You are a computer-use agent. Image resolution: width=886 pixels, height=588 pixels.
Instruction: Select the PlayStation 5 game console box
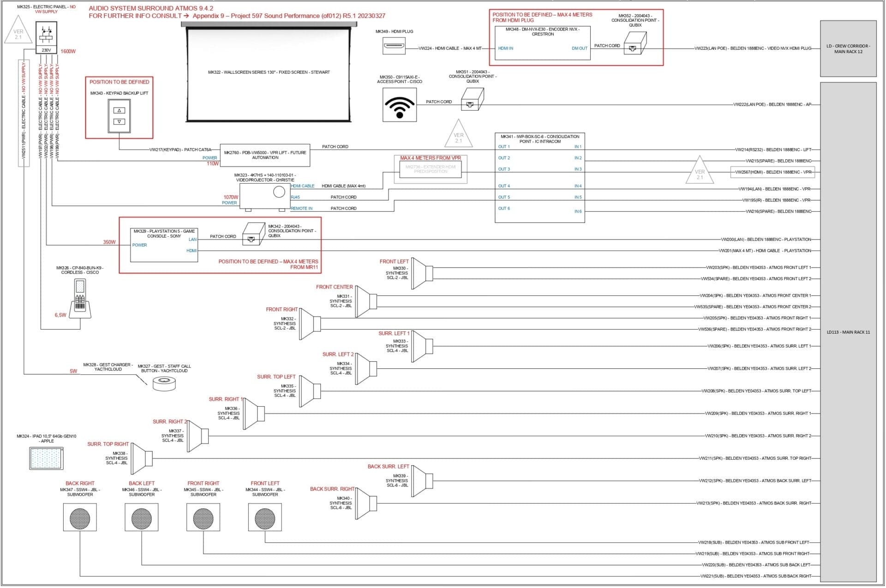[164, 245]
